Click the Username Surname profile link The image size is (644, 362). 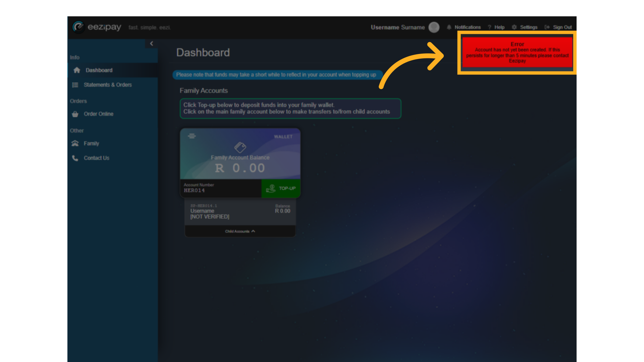(x=397, y=27)
